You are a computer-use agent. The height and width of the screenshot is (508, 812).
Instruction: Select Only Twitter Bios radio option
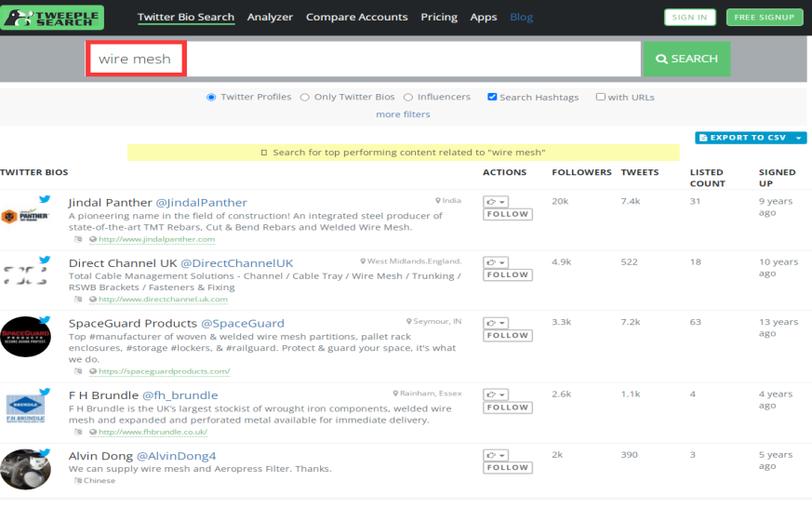click(x=304, y=97)
